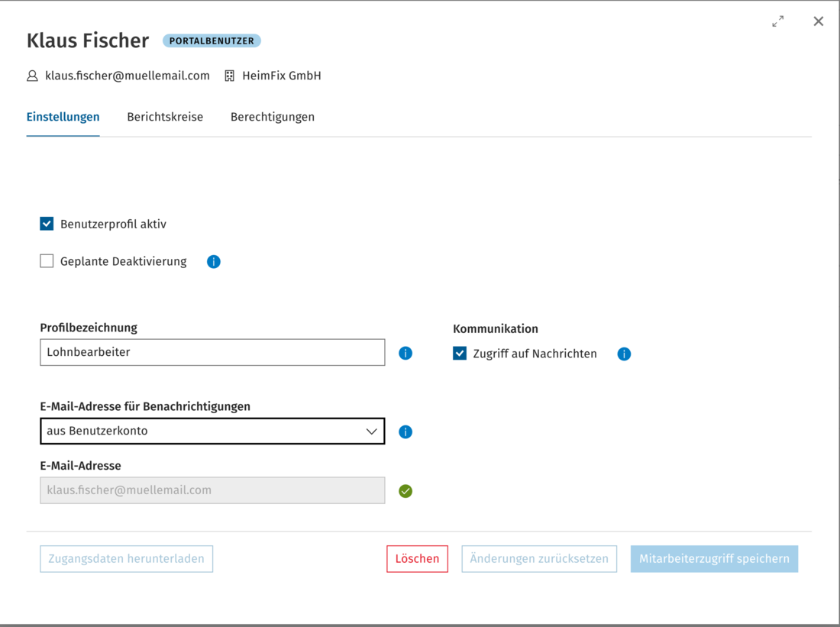Click the green verified checkmark icon
Image resolution: width=840 pixels, height=627 pixels.
pyautogui.click(x=405, y=491)
